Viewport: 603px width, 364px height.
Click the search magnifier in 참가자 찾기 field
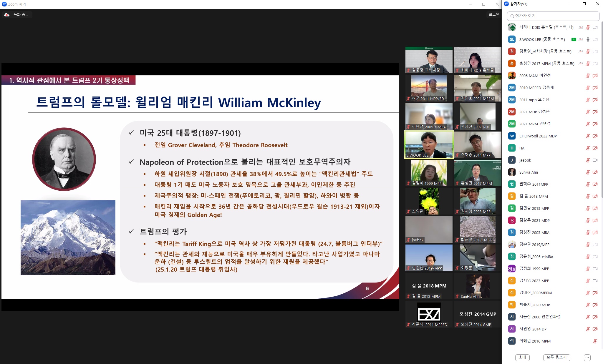[x=512, y=16]
